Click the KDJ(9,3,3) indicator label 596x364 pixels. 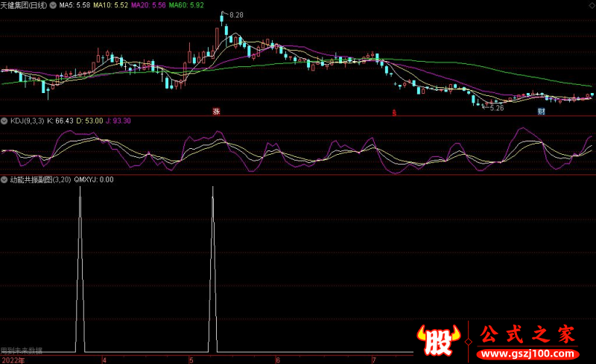[x=27, y=121]
